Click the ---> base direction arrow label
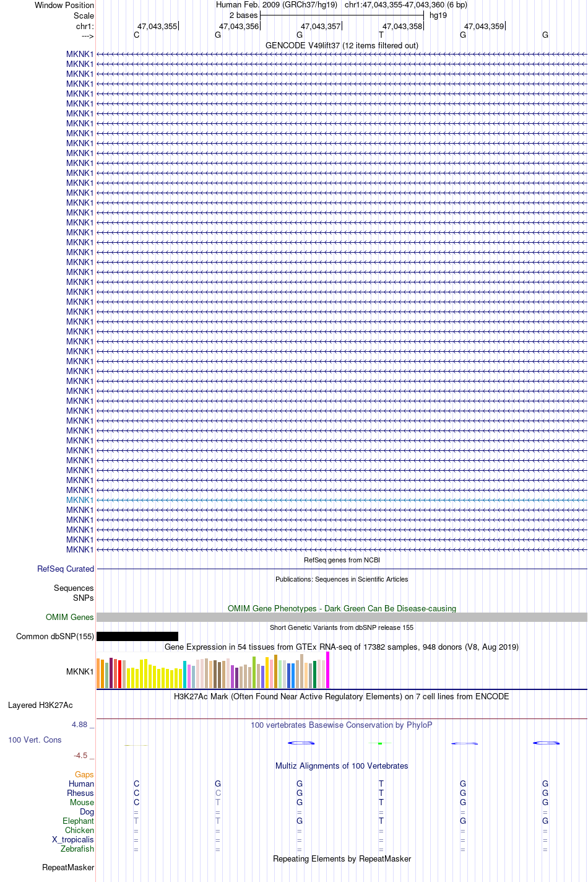 [87, 36]
